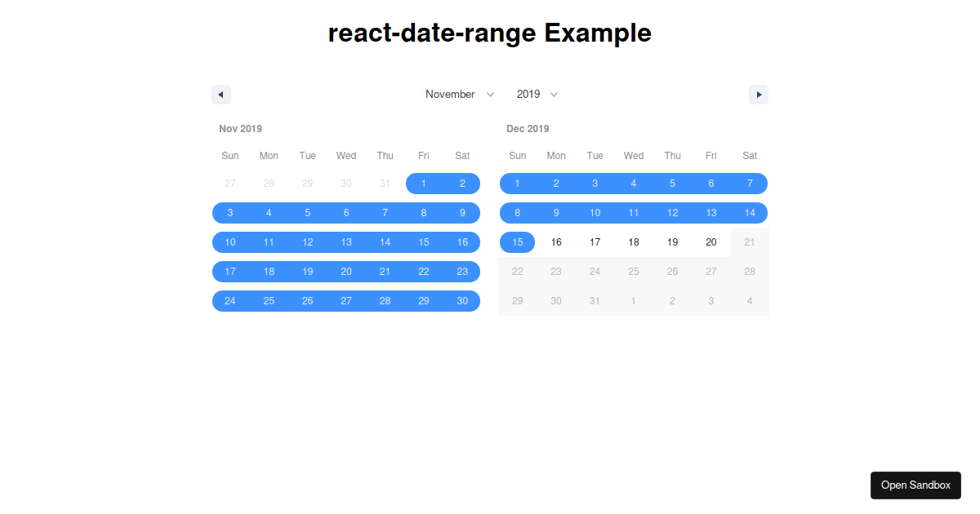Click the Sat column header in December

pyautogui.click(x=750, y=155)
